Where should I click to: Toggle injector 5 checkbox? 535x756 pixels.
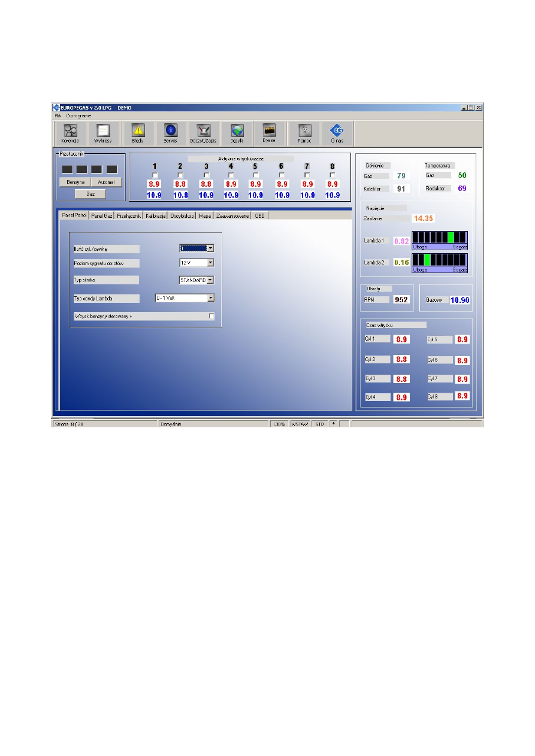(x=256, y=175)
